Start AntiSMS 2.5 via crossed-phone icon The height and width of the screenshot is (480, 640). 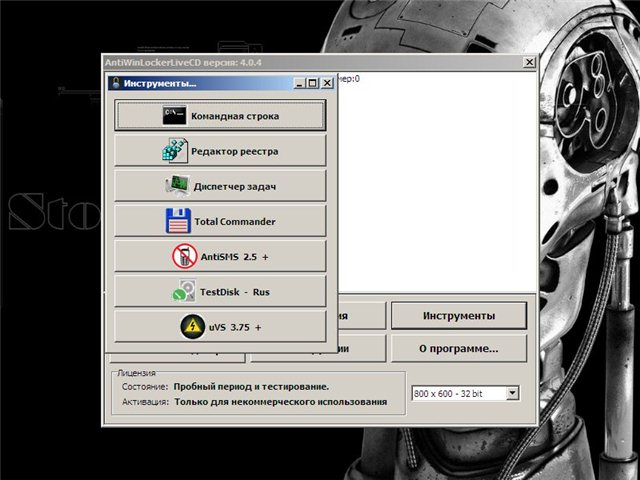pyautogui.click(x=184, y=257)
